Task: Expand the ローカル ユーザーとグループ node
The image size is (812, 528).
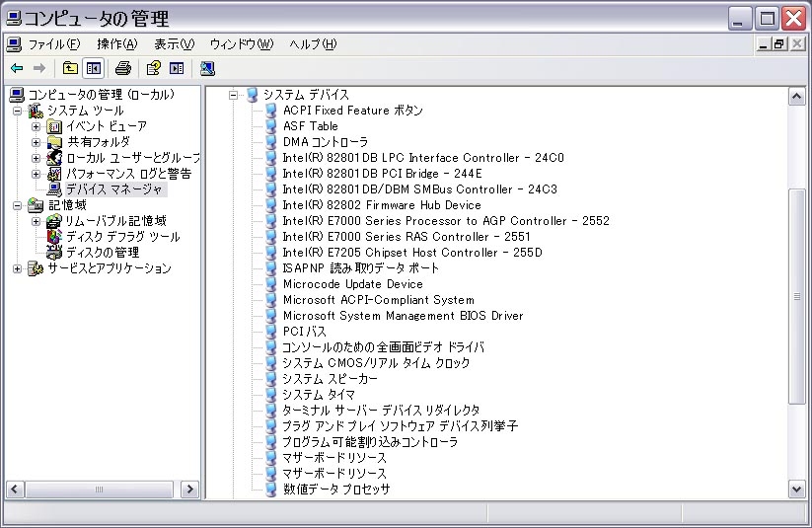Action: [x=36, y=158]
